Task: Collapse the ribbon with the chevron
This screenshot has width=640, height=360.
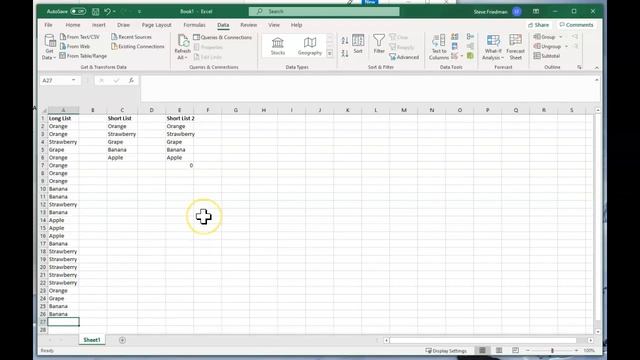Action: (596, 67)
